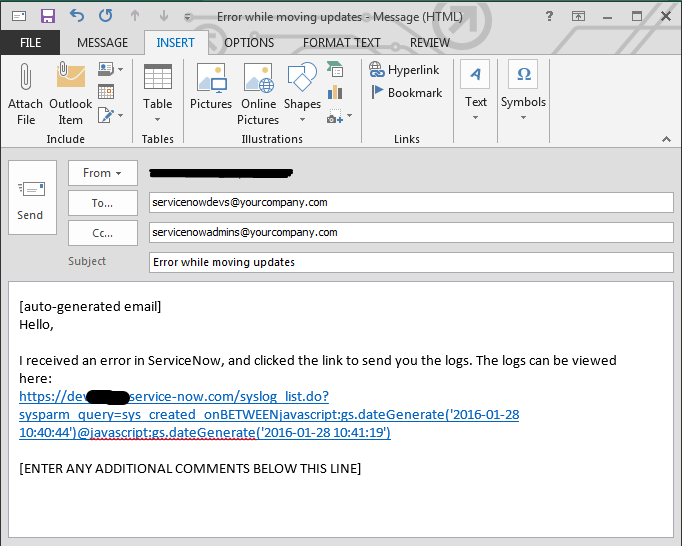Click the Calendar icon in Include group

pyautogui.click(x=106, y=92)
